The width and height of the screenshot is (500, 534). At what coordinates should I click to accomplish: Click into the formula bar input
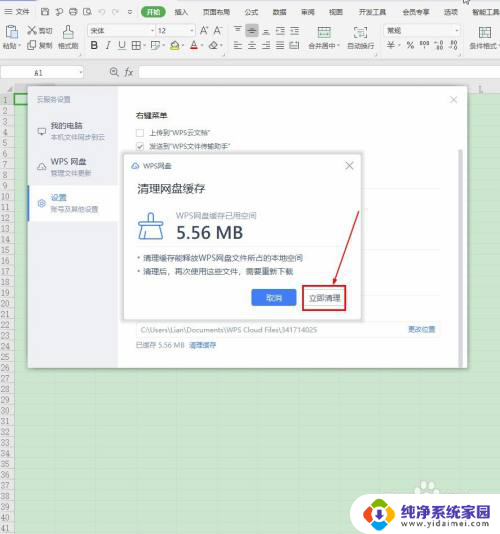pyautogui.click(x=319, y=72)
